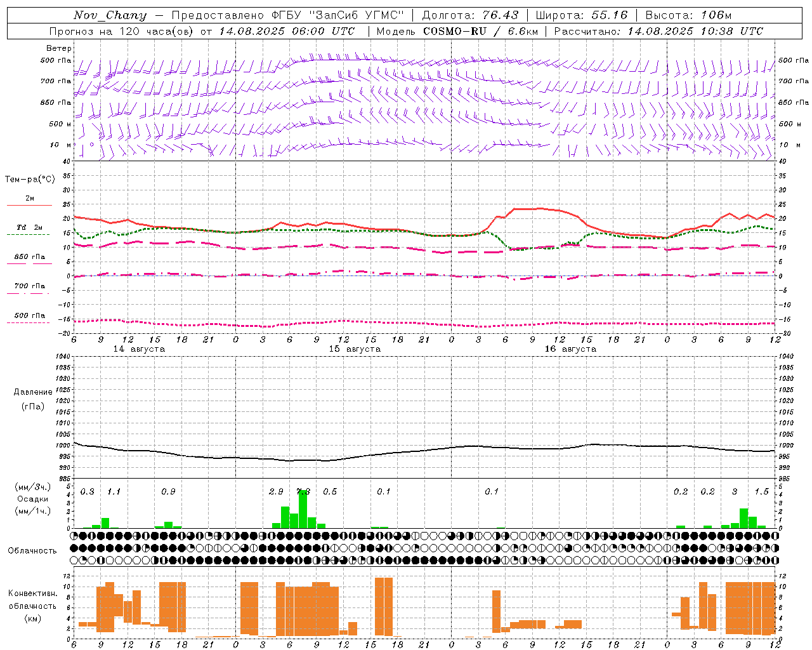Click the station name "Nov_Chany" in header

tap(110, 15)
